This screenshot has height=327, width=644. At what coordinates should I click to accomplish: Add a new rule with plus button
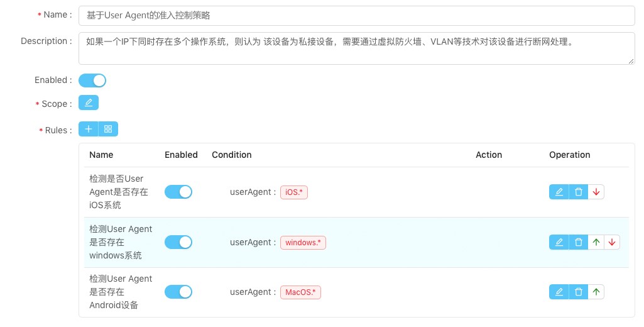pos(89,129)
